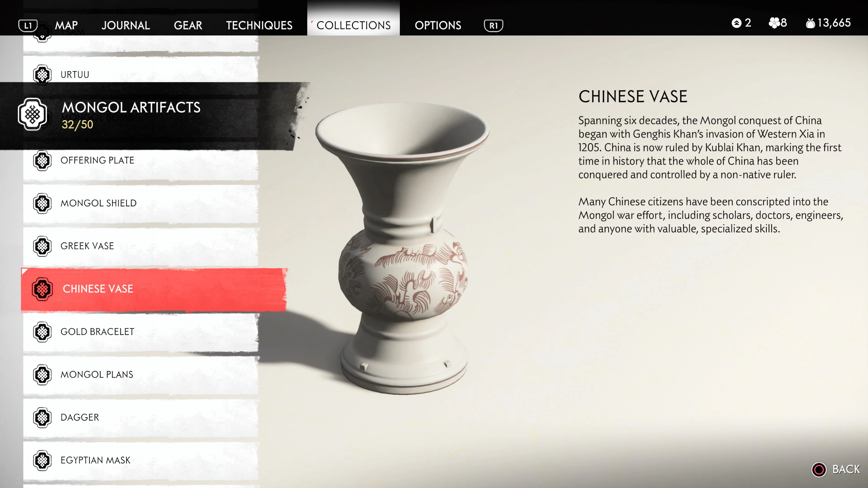Click the red Chinese Vase artifact icon
This screenshot has height=488, width=868.
(x=42, y=289)
